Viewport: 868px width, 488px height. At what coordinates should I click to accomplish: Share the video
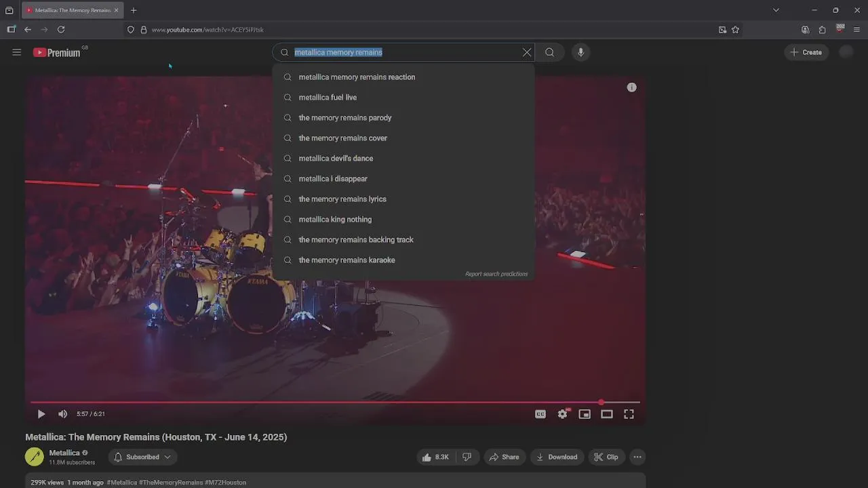(x=504, y=457)
